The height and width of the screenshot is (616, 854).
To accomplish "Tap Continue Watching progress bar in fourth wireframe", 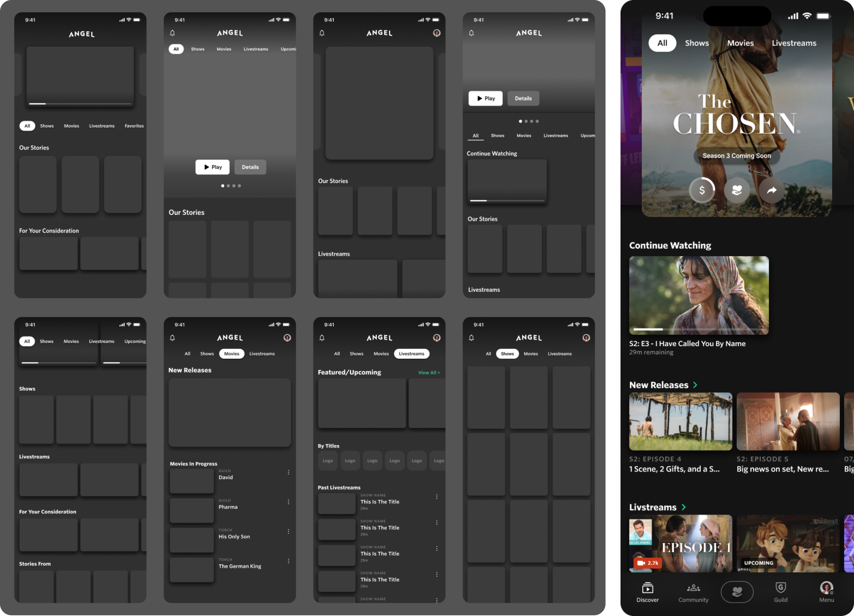I will tap(507, 201).
